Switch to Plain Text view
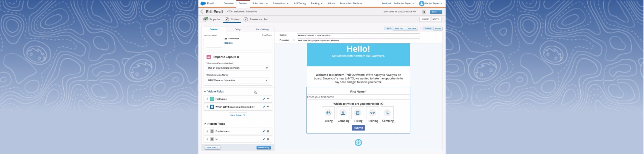Image resolution: width=644 pixels, height=154 pixels. click(399, 29)
